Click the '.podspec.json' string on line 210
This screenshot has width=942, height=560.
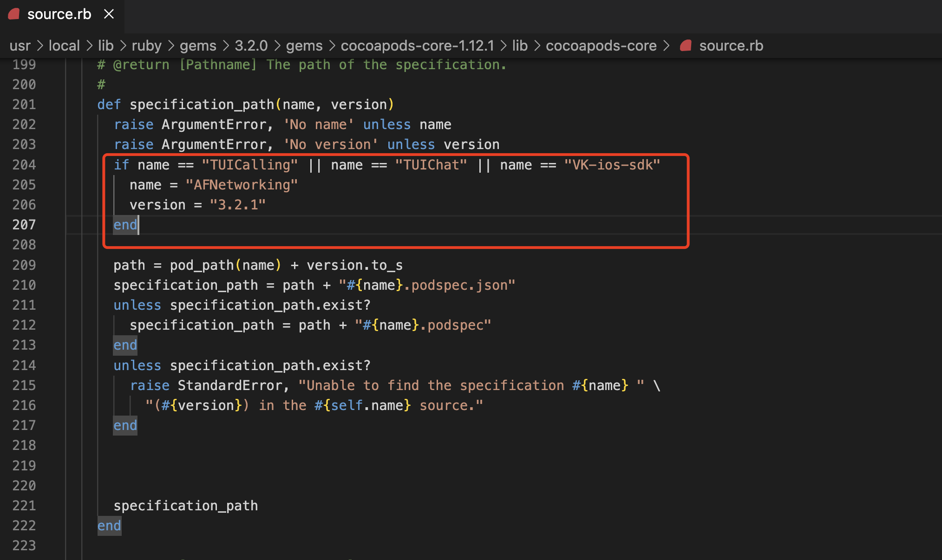coord(459,285)
